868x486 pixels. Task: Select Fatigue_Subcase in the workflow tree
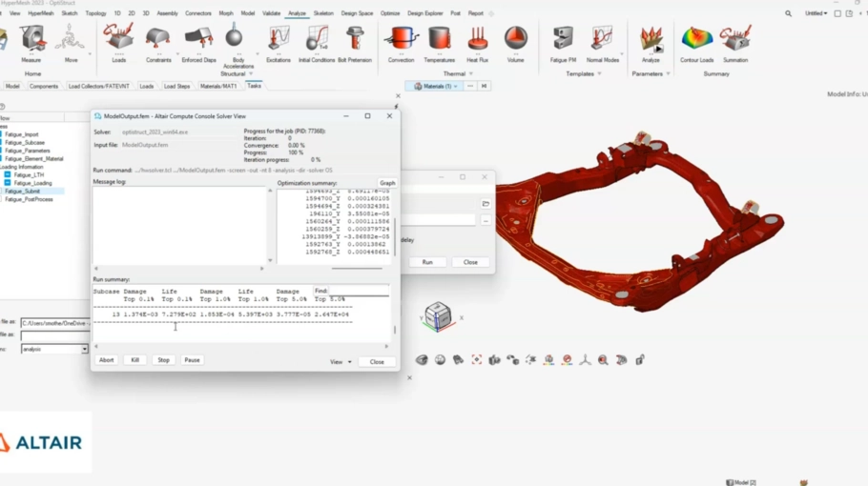coord(25,143)
